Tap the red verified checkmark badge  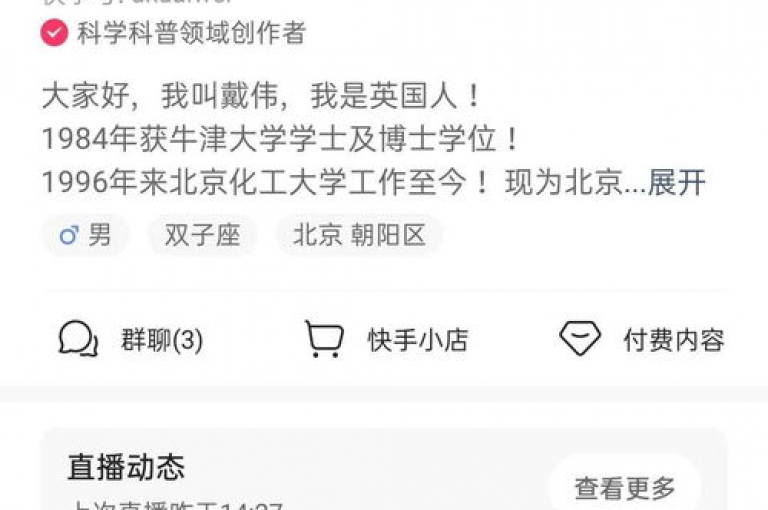pyautogui.click(x=54, y=33)
